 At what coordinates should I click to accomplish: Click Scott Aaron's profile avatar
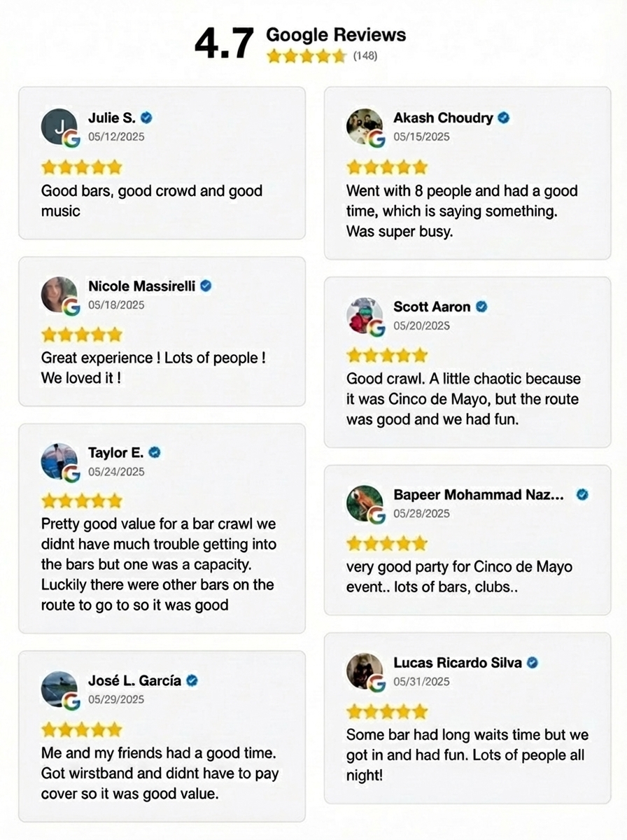365,315
